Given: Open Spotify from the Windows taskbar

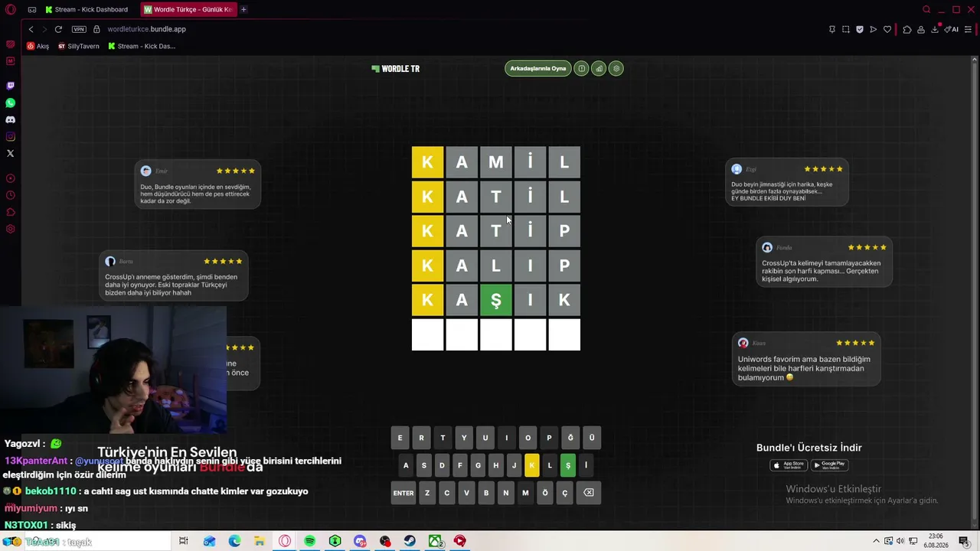Looking at the screenshot, I should pos(309,541).
